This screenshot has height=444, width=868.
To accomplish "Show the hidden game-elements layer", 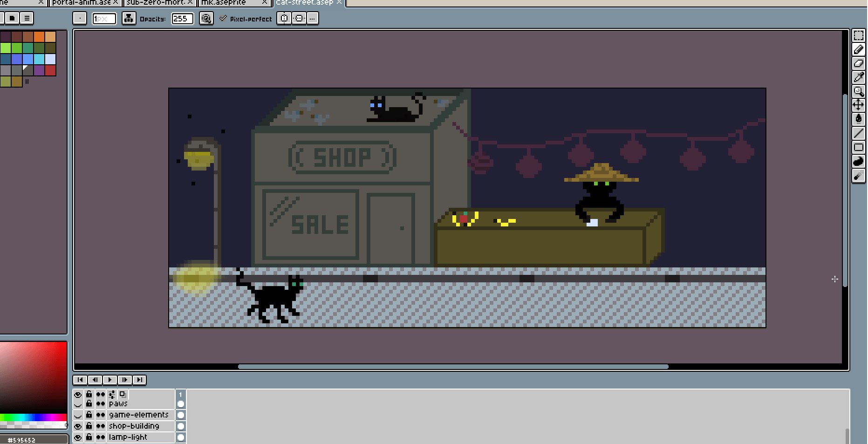I will pos(78,415).
